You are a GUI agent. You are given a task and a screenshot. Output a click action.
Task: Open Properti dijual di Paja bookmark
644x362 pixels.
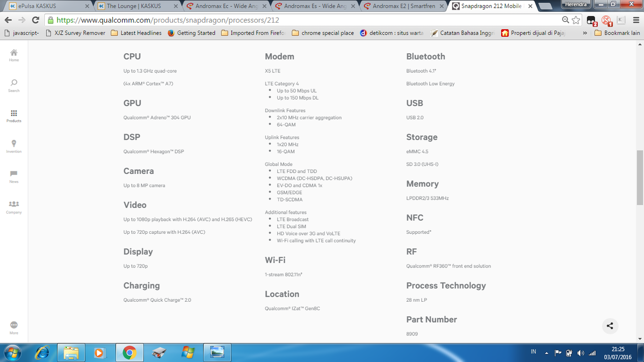point(534,33)
